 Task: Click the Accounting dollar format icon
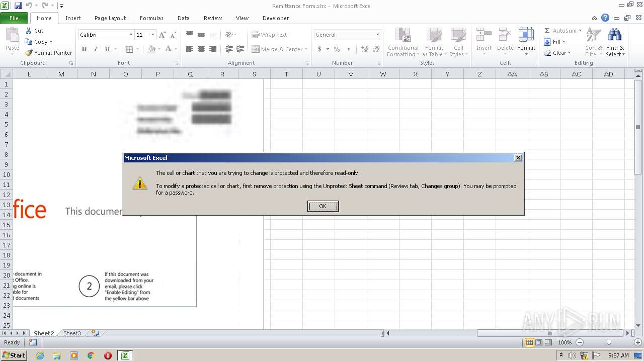319,49
